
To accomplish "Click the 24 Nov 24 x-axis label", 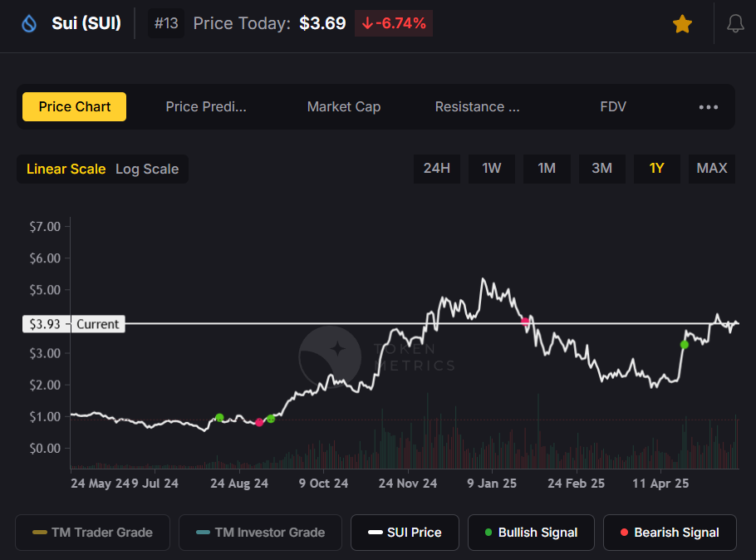I will (x=408, y=484).
